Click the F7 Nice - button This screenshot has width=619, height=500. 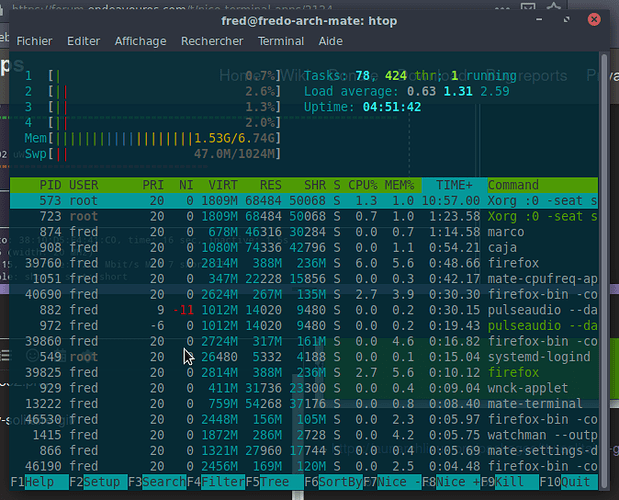(x=392, y=482)
